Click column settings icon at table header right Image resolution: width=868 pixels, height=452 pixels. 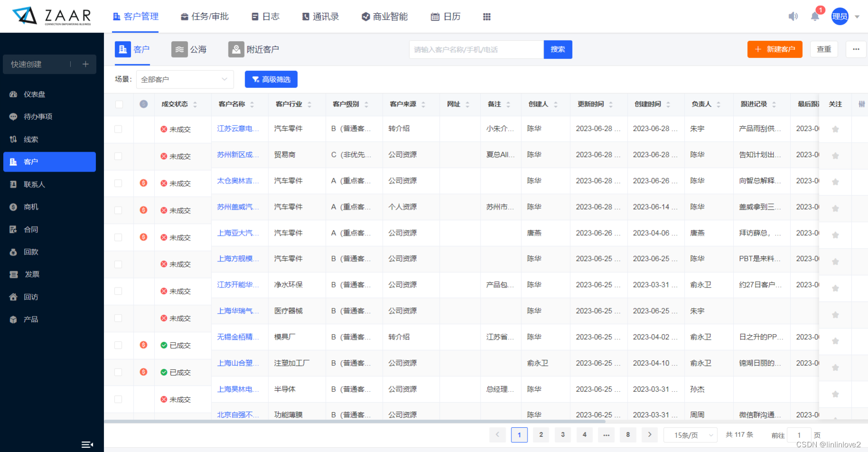point(861,104)
